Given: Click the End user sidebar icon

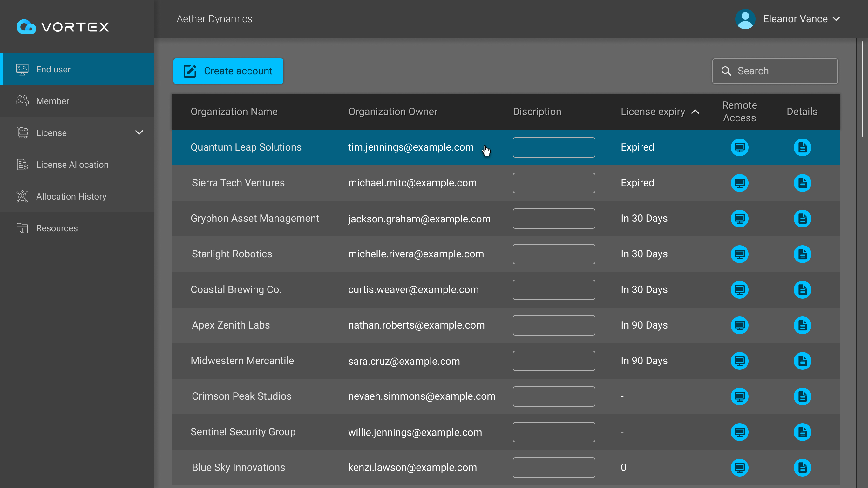Looking at the screenshot, I should tap(22, 69).
